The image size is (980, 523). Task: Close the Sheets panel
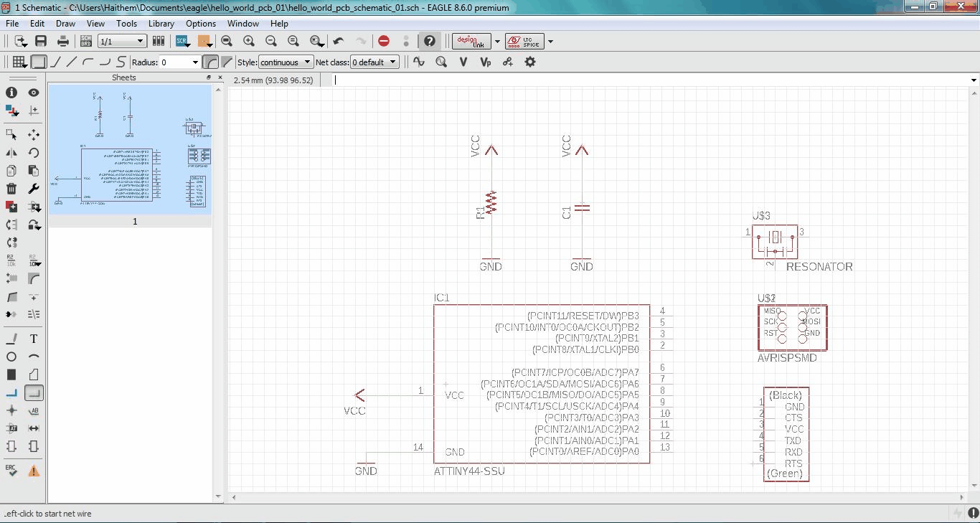pyautogui.click(x=220, y=77)
